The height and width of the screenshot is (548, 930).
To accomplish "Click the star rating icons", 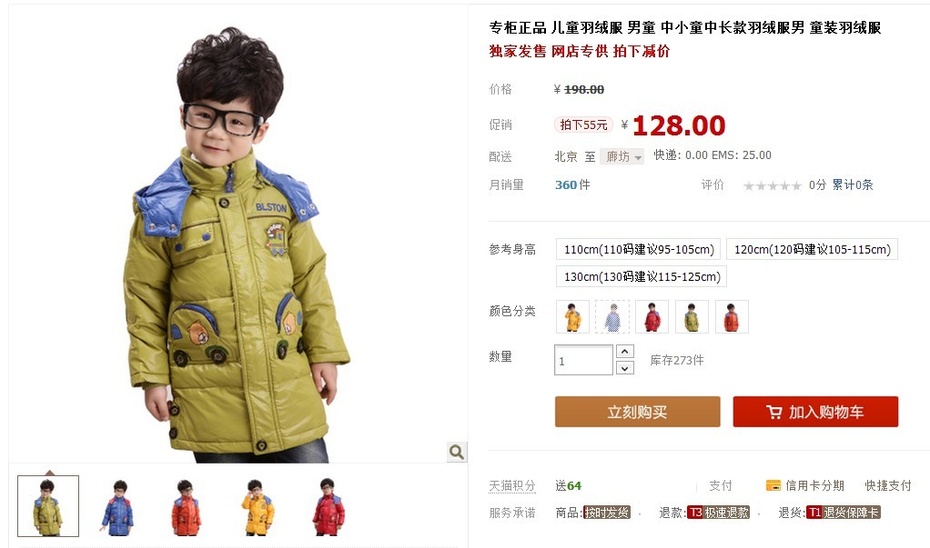I will [772, 186].
